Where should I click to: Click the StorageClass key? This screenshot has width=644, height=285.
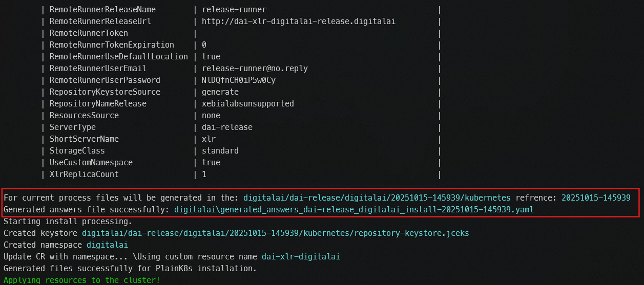77,151
